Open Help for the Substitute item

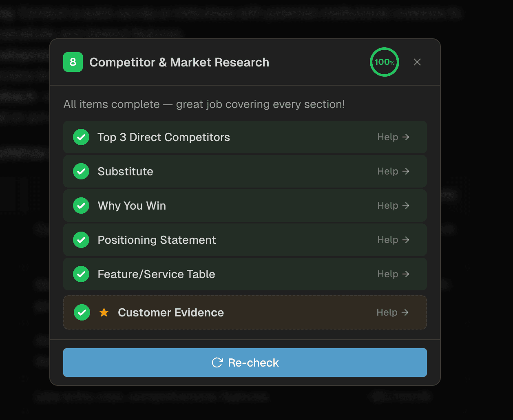point(393,171)
